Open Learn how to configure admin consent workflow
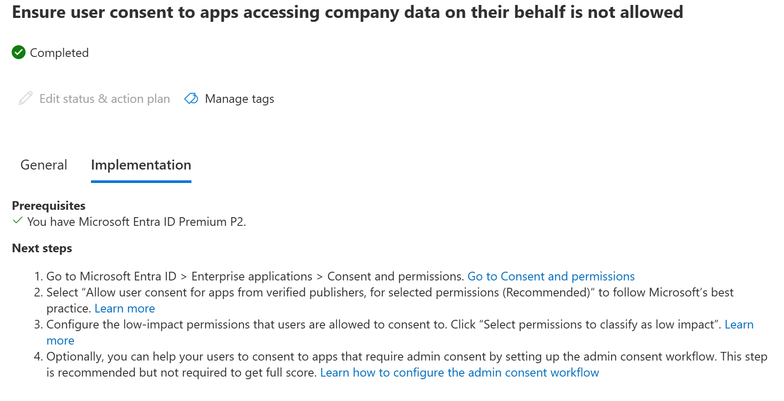This screenshot has height=401, width=784. [459, 372]
